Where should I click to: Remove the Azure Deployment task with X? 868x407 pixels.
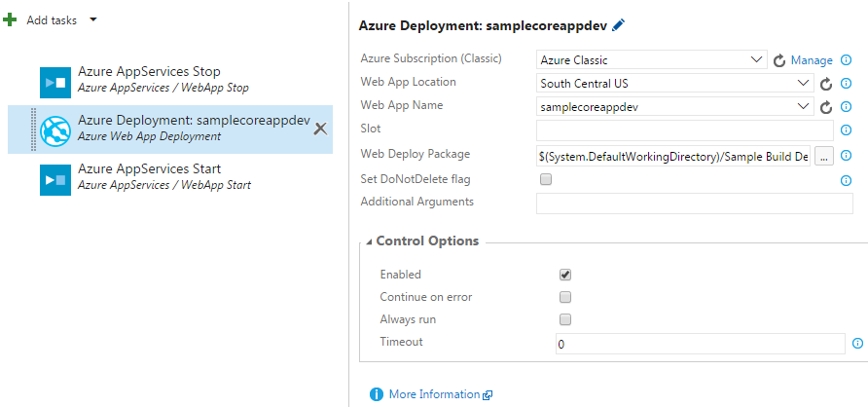320,129
